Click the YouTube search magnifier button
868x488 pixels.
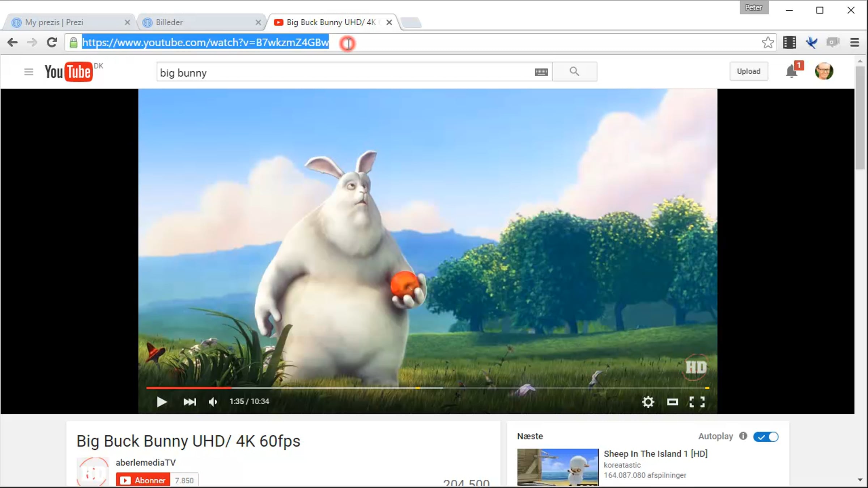[x=574, y=72]
